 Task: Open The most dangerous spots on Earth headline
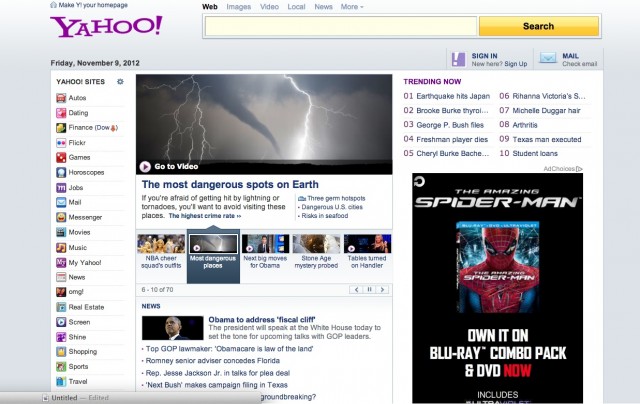pos(230,184)
